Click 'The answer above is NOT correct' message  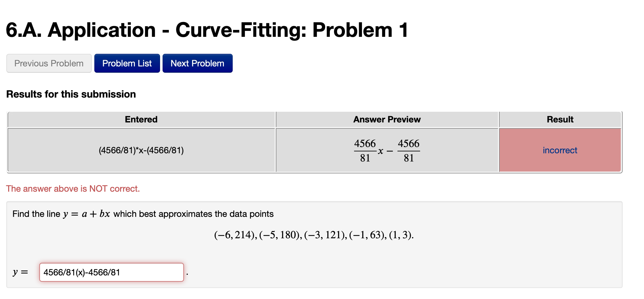click(73, 189)
